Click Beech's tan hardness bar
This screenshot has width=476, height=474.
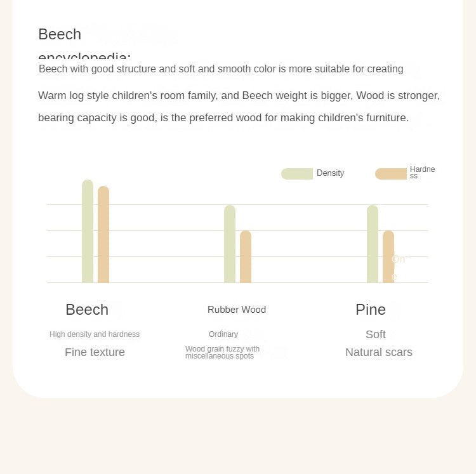click(103, 235)
